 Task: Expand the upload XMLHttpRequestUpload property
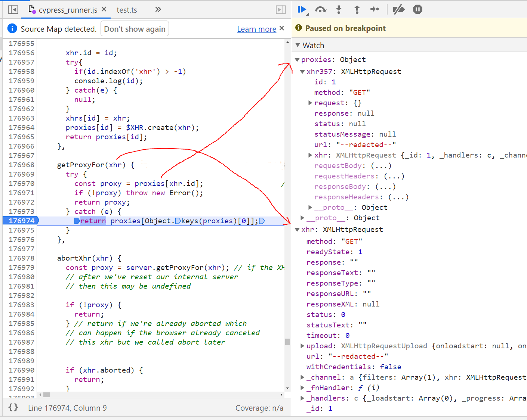click(302, 346)
